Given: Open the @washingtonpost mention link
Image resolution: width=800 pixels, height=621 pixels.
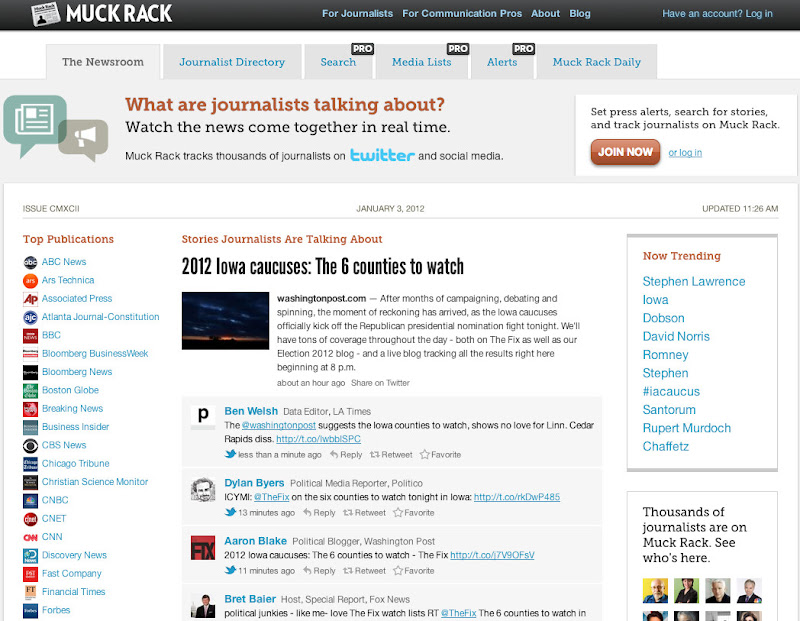Looking at the screenshot, I should point(279,425).
